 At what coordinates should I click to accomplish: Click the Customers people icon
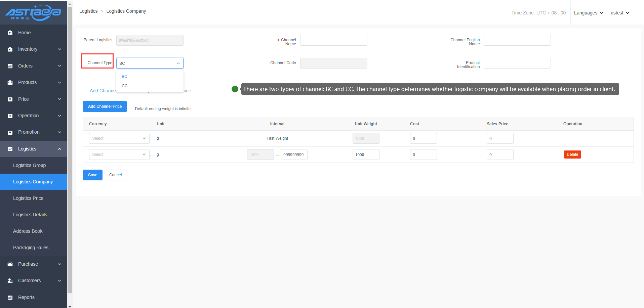(10, 281)
